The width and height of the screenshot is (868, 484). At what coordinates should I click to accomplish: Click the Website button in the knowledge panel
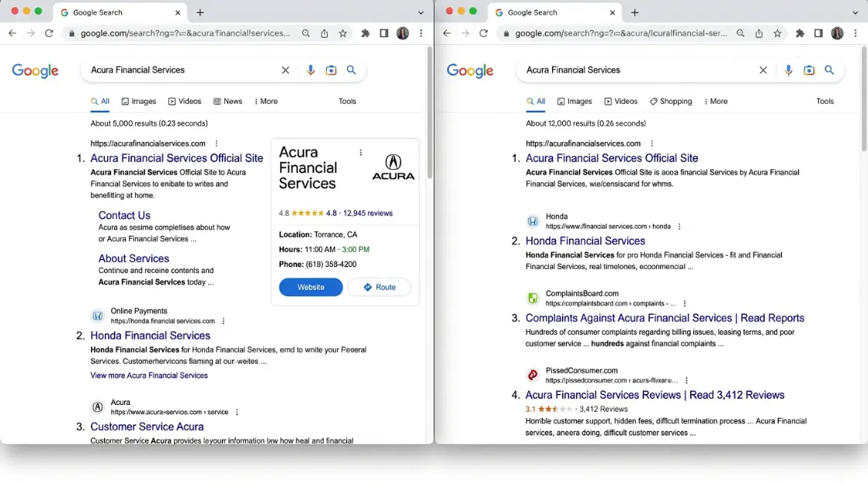coord(311,287)
